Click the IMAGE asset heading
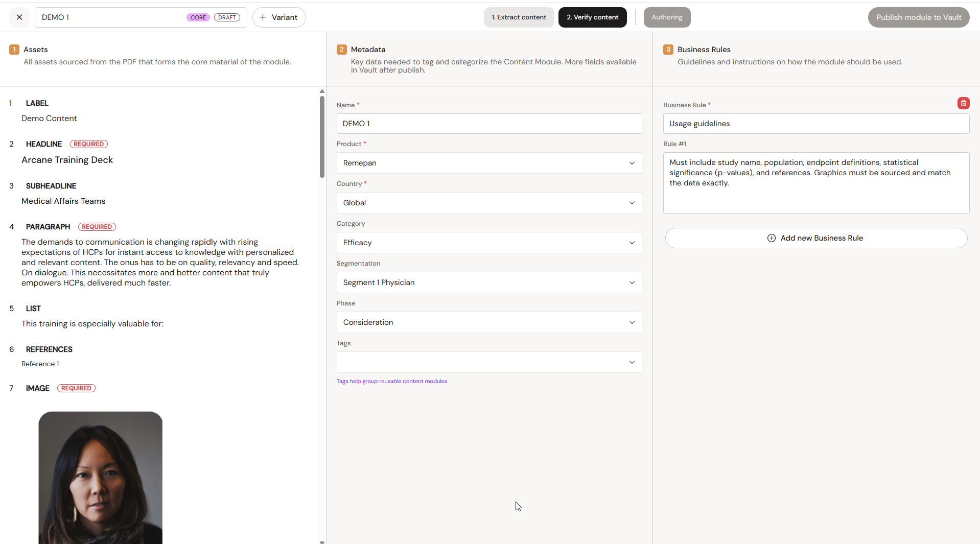 [38, 388]
